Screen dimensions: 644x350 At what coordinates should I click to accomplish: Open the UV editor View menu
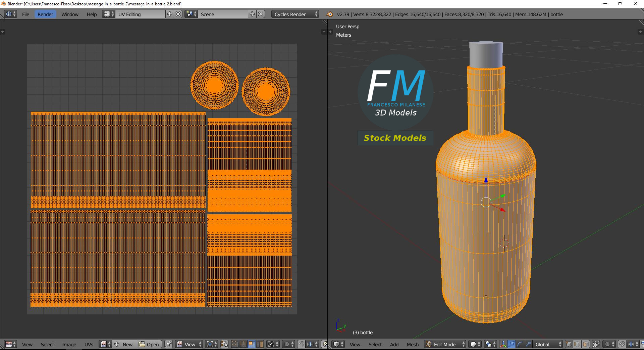point(27,345)
